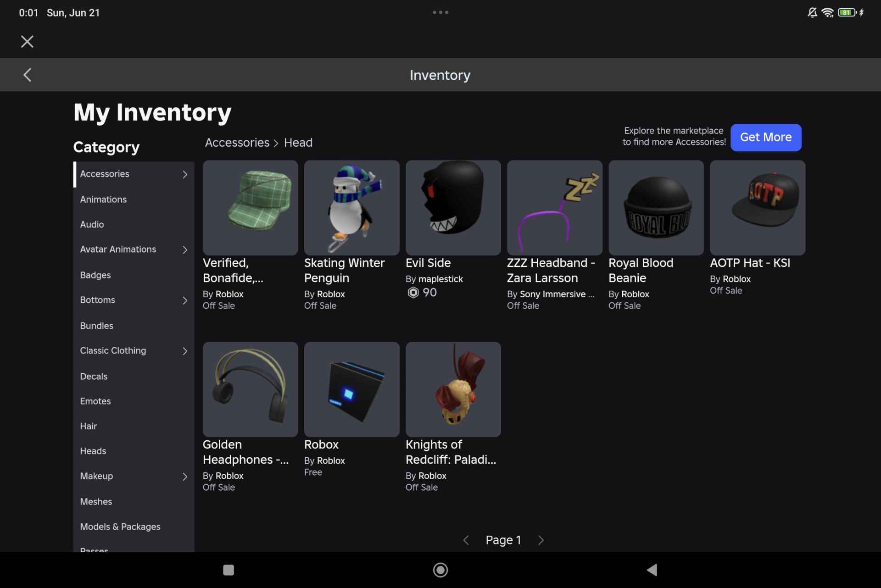Open the AOTP Hat thumbnail
The image size is (881, 588).
pos(758,208)
